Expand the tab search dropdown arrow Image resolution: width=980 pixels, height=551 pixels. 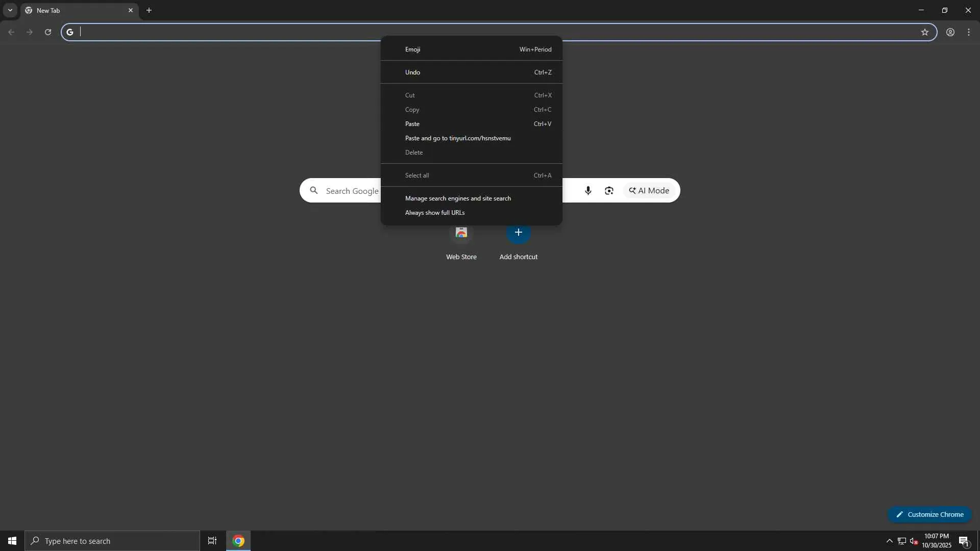click(10, 10)
